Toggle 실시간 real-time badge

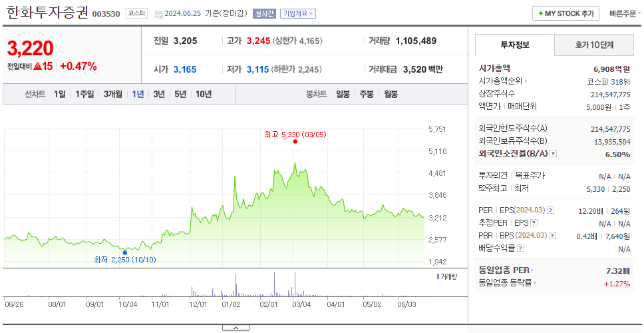(x=265, y=13)
